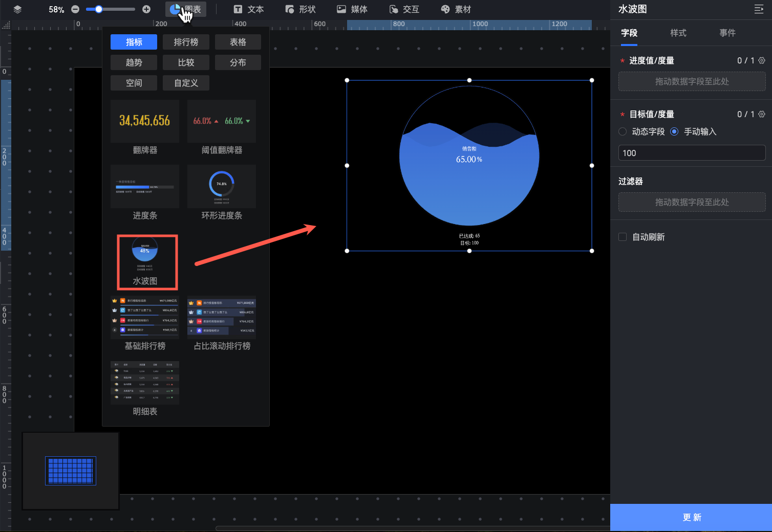The height and width of the screenshot is (532, 772).
Task: Select the 趋势 chart category
Action: pos(134,62)
